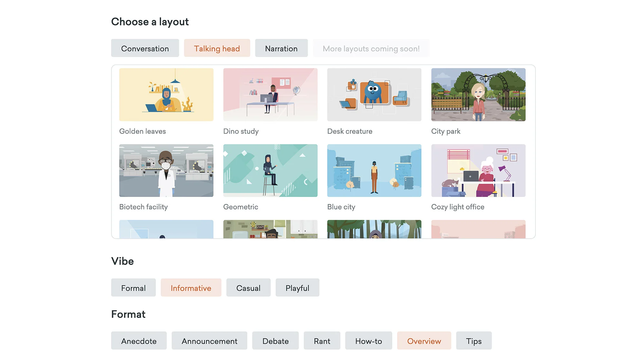The image size is (644, 362).
Task: Click the City park caption text
Action: (446, 131)
